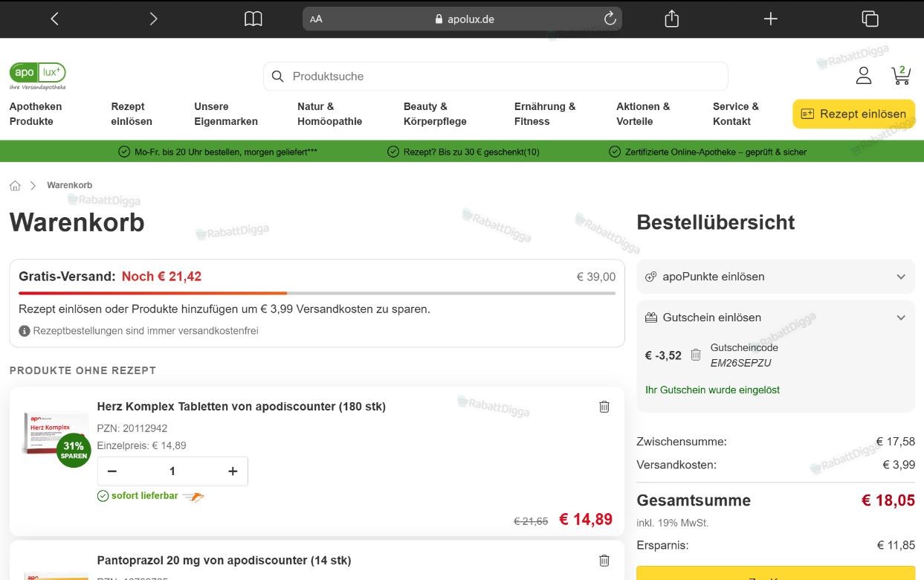Click the info icon beside Rezeptbestellungen note

pos(25,331)
